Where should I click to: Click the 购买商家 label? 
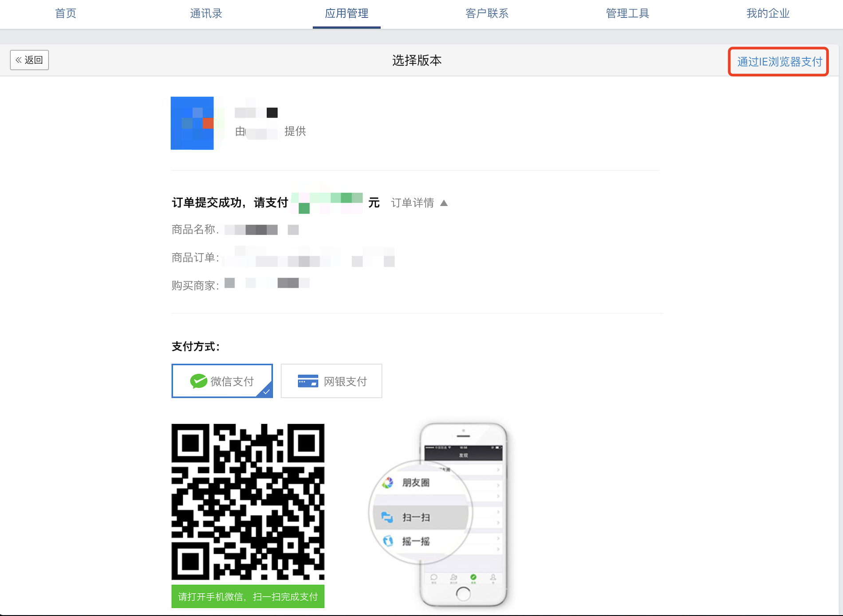pos(195,285)
